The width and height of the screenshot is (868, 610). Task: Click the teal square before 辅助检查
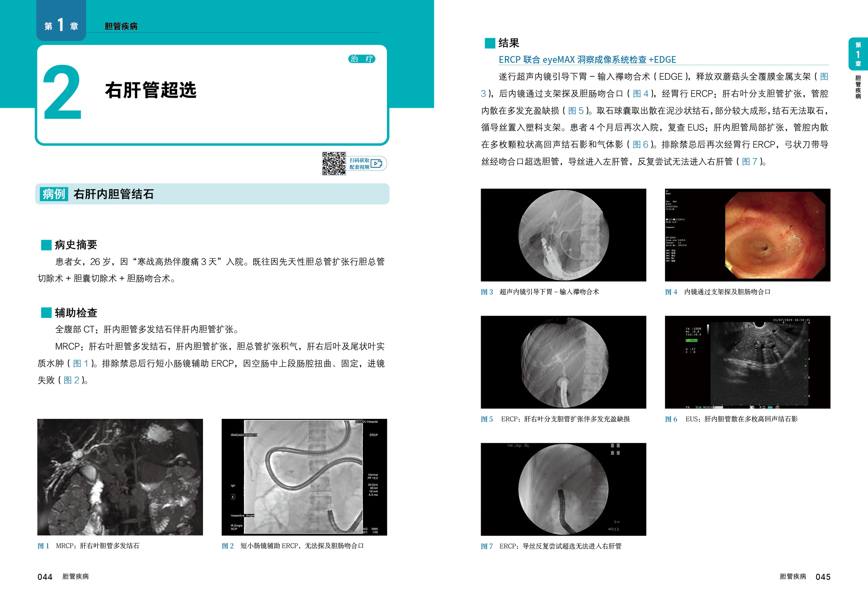[46, 313]
